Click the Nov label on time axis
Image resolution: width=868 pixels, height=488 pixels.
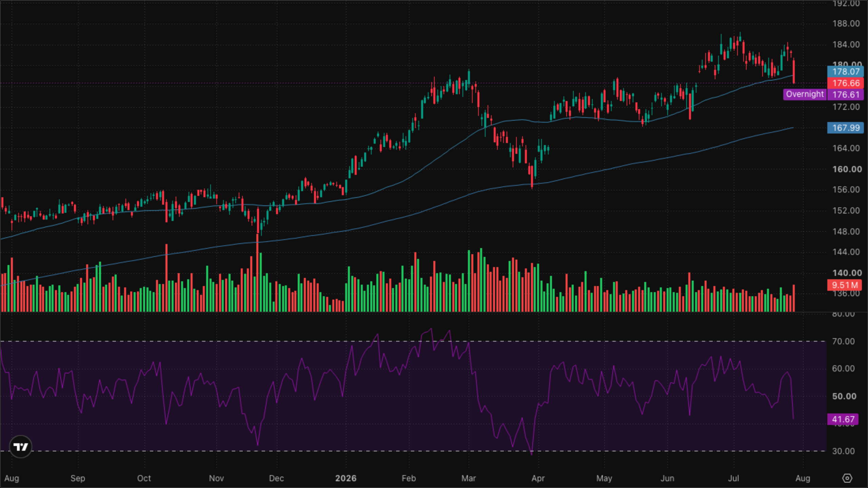pyautogui.click(x=216, y=478)
